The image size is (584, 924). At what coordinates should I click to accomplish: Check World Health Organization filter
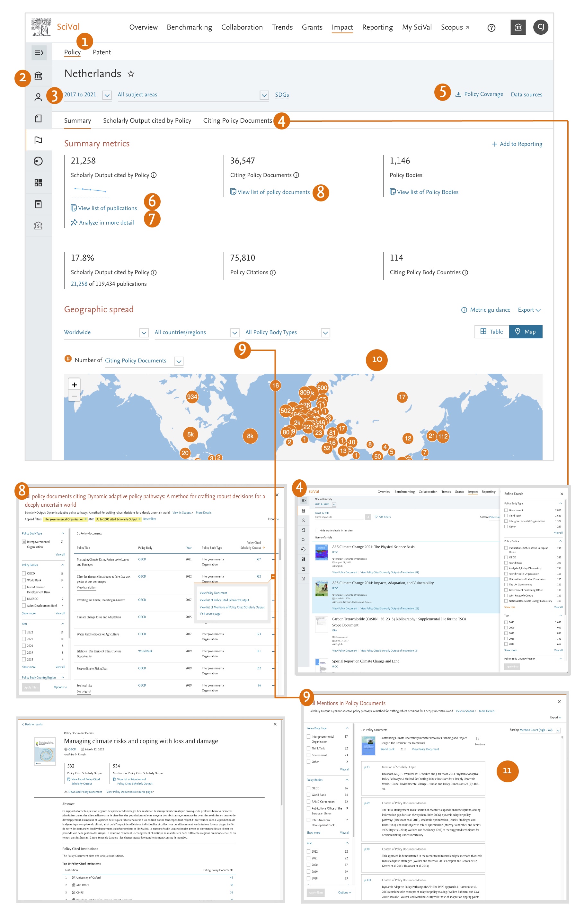pyautogui.click(x=506, y=574)
